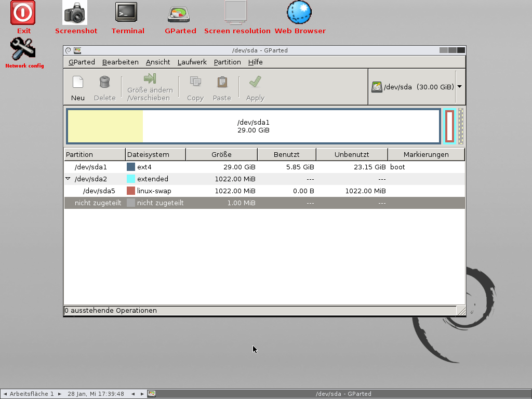Viewport: 532px width, 399px height.
Task: Switch to the previous workspace with the left arrow
Action: click(5, 394)
